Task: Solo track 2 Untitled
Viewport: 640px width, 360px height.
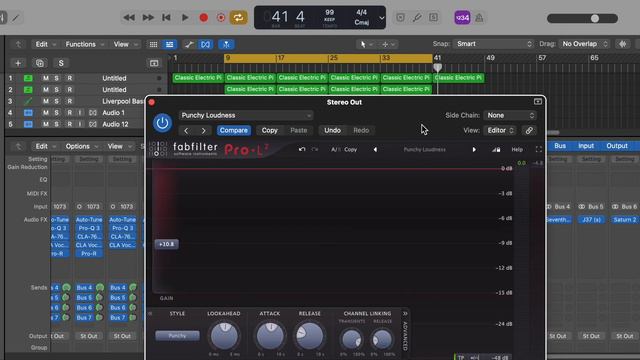Action: tap(57, 89)
